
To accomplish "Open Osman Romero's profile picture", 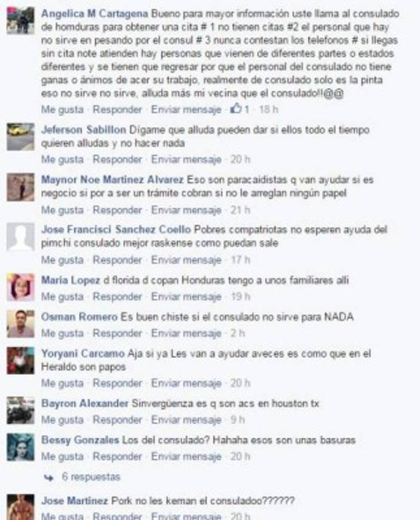I will pos(21,324).
